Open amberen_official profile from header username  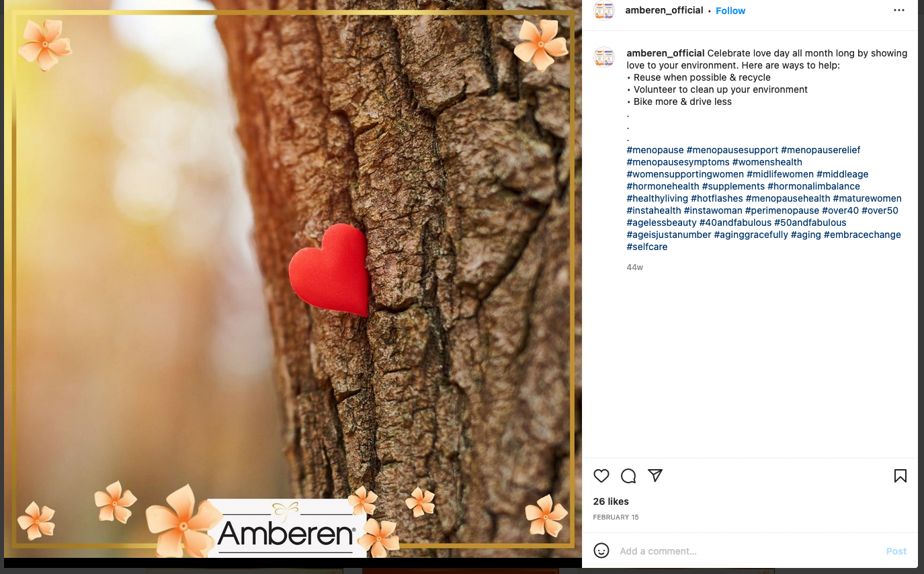click(x=664, y=10)
